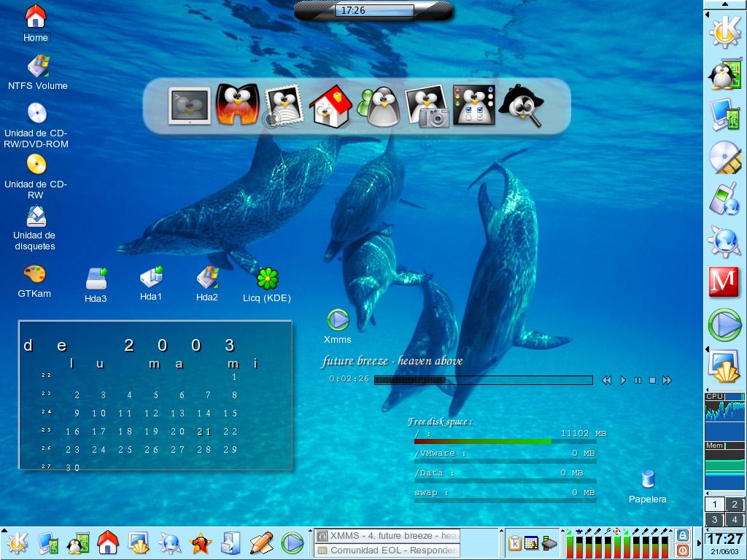Viewport: 747px width, 560px height.
Task: Open the K menu in the bottom panel
Action: (16, 543)
